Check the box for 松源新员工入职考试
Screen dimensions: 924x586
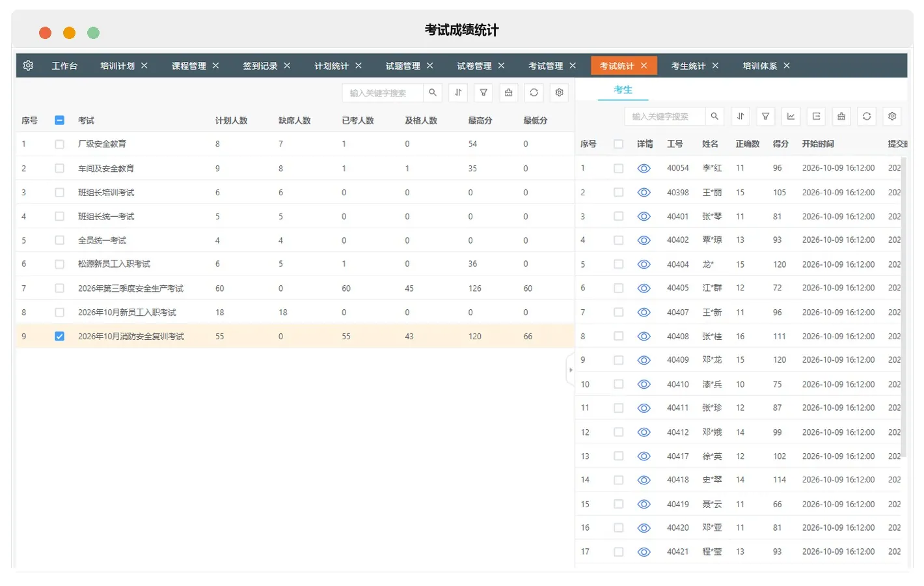click(x=60, y=264)
